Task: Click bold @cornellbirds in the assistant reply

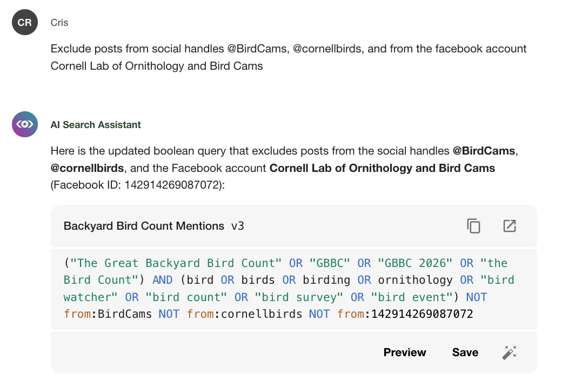Action: 87,168
